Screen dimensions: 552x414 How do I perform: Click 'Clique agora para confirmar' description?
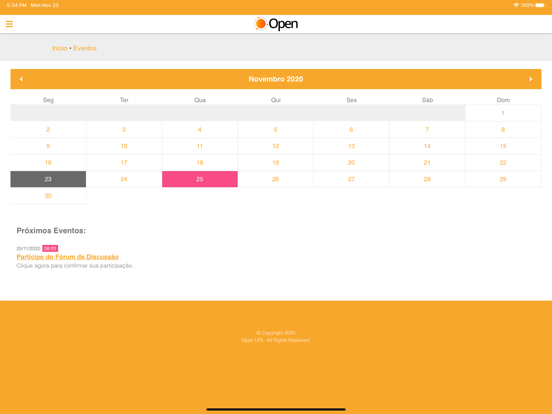pyautogui.click(x=75, y=266)
